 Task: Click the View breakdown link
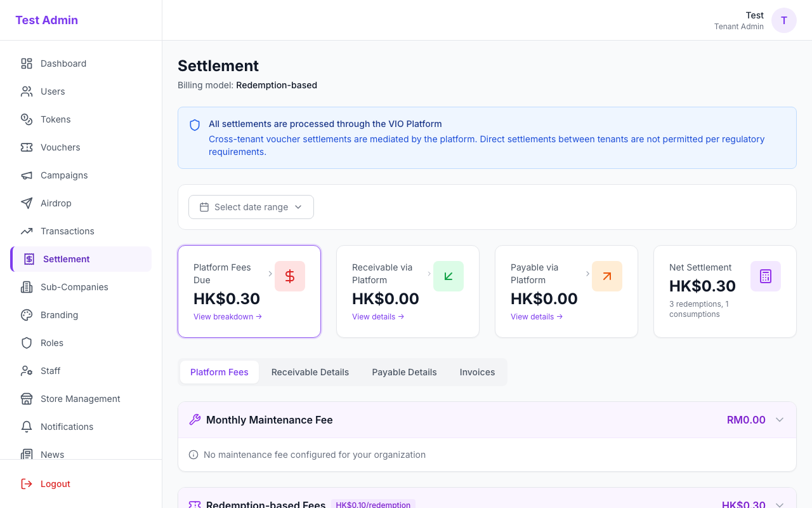[x=227, y=316]
